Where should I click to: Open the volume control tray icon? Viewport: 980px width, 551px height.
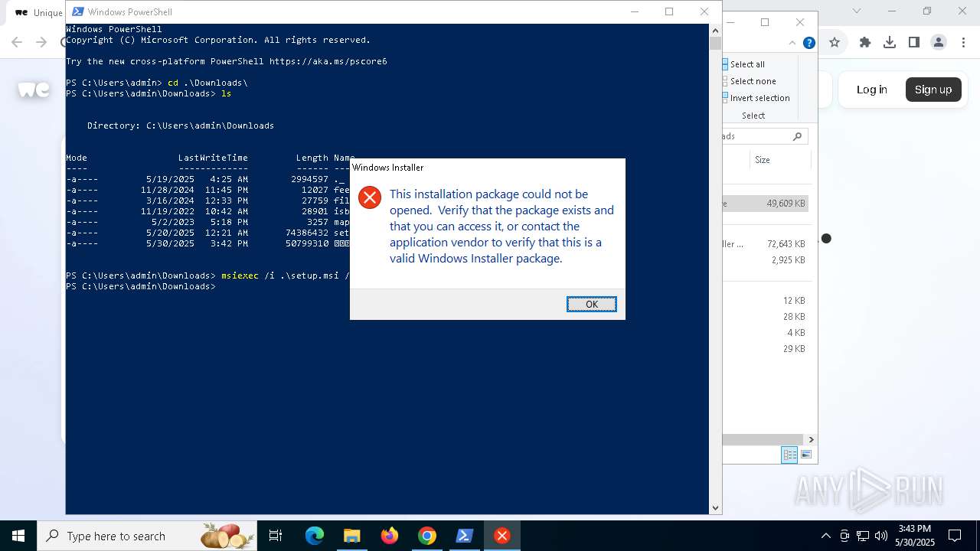(x=881, y=536)
